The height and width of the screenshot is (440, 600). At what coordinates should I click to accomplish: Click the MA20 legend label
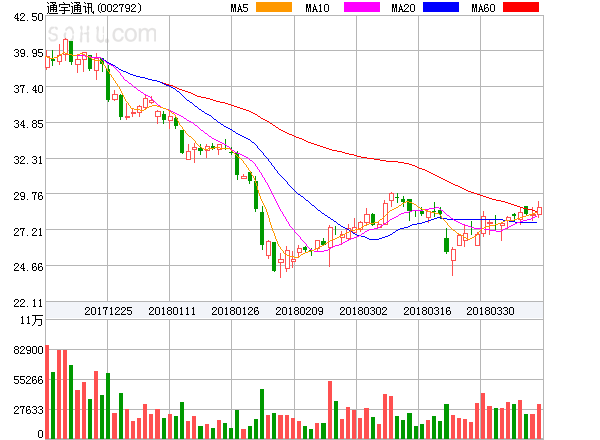pyautogui.click(x=403, y=8)
